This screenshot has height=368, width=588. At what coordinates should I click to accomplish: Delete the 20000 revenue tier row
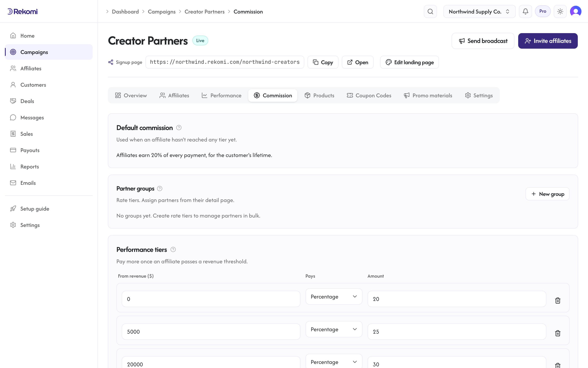(x=558, y=365)
